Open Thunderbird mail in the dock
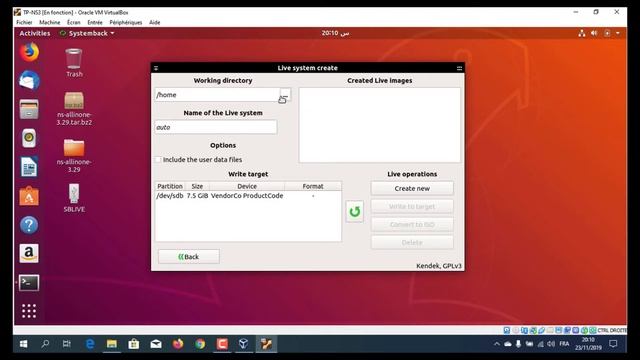Screen dimensions: 640x360 click(x=29, y=80)
